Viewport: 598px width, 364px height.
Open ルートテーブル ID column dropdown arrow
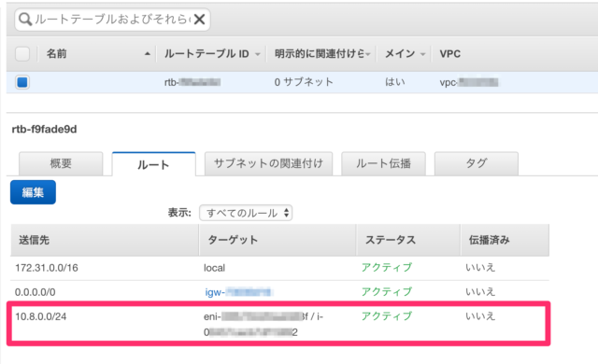pos(258,54)
